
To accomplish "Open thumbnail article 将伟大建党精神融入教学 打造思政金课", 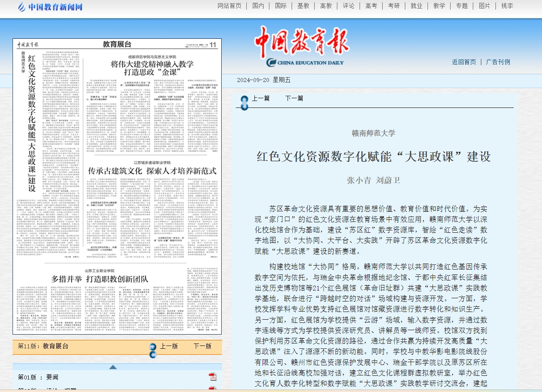I will [x=152, y=68].
